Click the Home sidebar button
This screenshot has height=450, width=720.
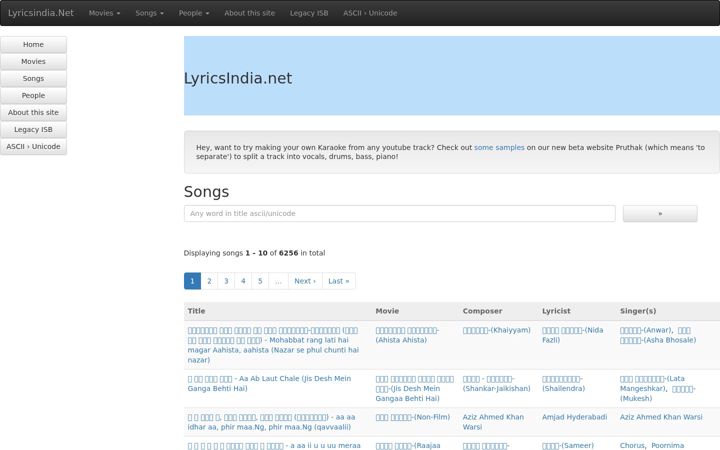pos(34,45)
